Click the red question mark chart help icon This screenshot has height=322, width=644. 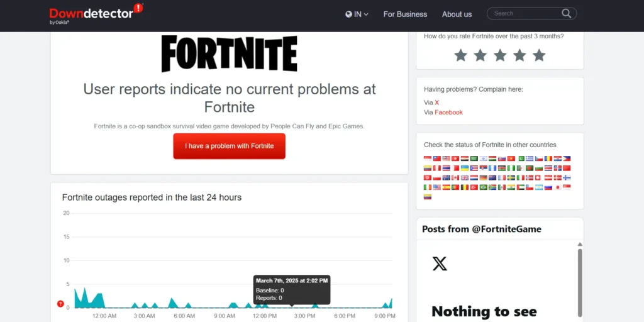[60, 304]
